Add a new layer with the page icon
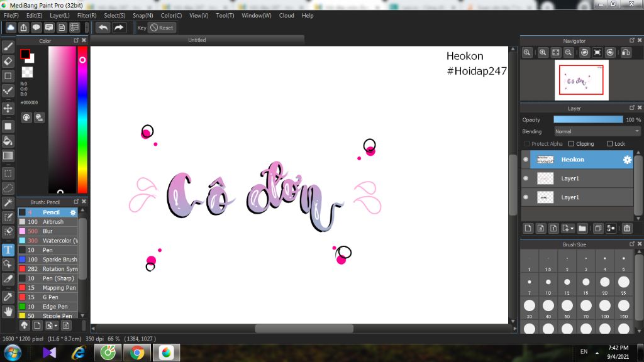This screenshot has width=644, height=362. 528,228
